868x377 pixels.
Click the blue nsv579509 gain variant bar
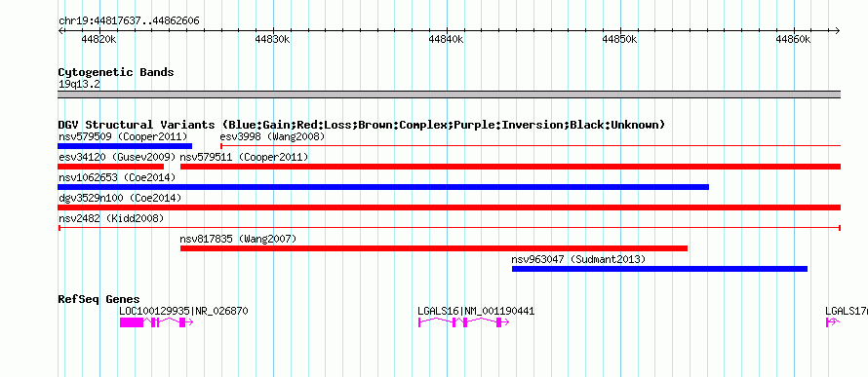[125, 146]
